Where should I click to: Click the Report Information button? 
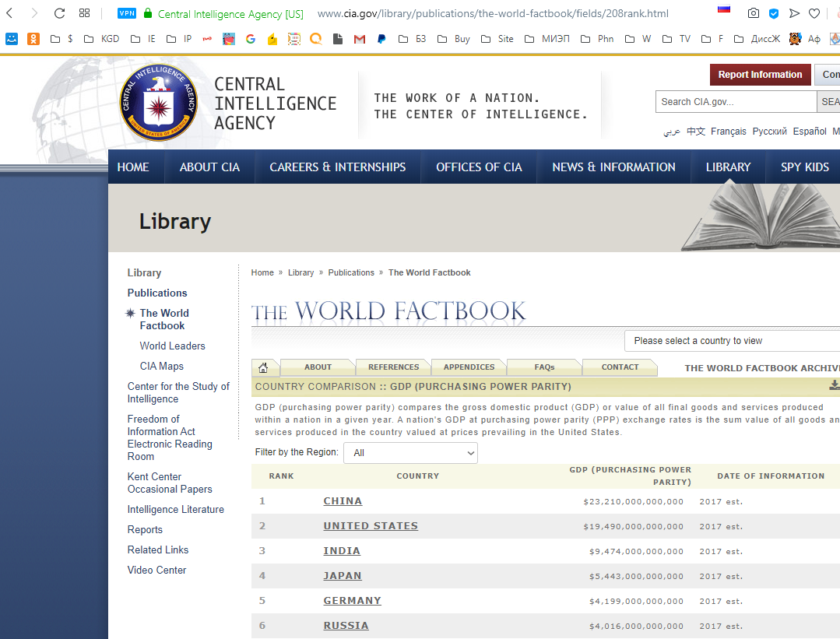pos(760,75)
